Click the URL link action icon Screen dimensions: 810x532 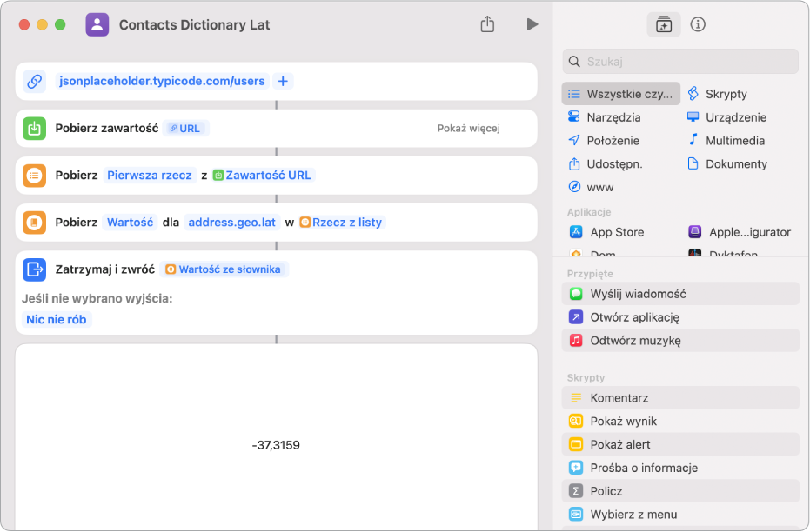click(35, 82)
